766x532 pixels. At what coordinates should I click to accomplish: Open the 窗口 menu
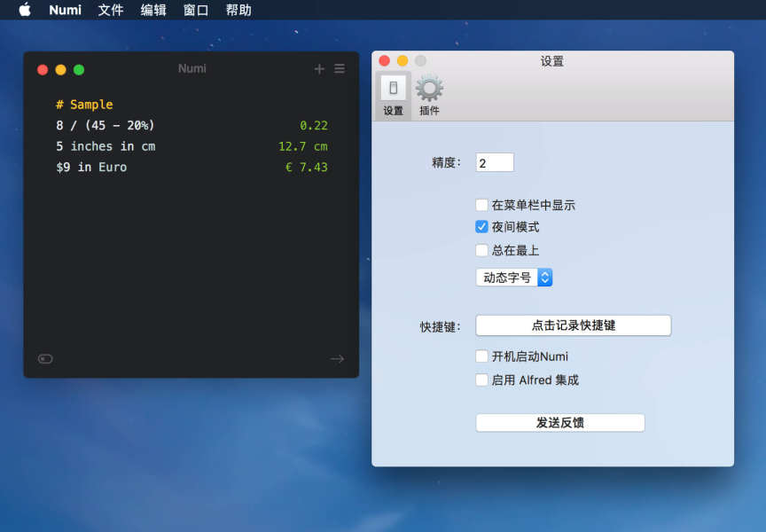point(196,10)
